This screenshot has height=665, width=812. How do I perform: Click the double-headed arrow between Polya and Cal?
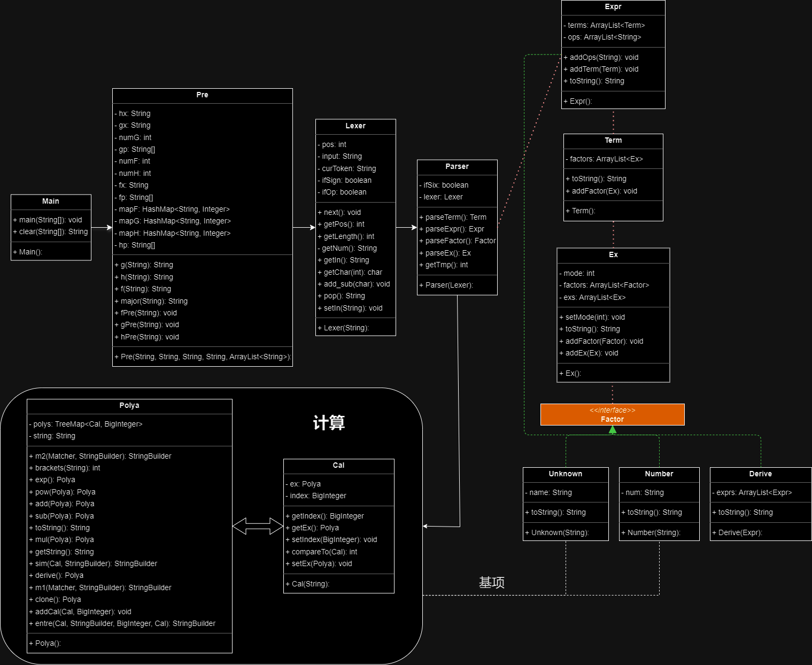click(258, 526)
